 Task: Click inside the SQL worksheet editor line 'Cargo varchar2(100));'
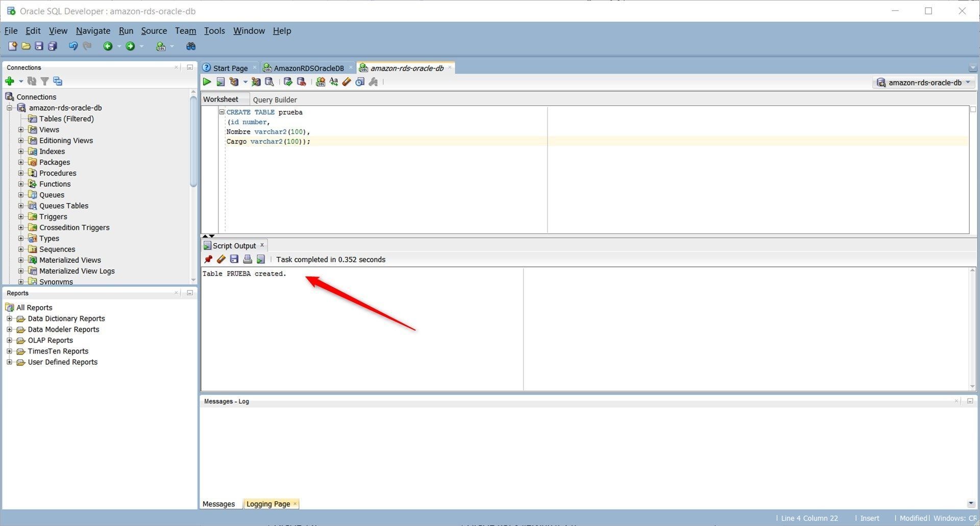tap(268, 141)
